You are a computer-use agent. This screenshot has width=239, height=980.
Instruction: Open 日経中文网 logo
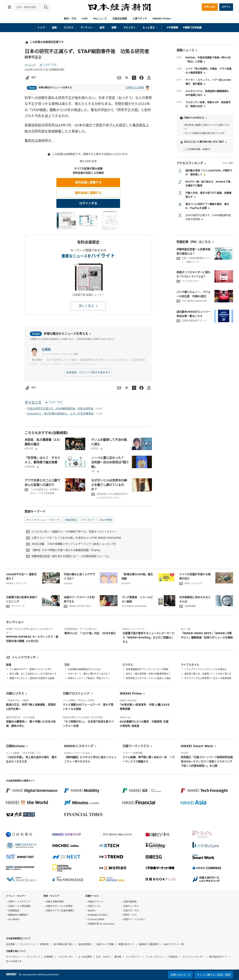(20, 814)
